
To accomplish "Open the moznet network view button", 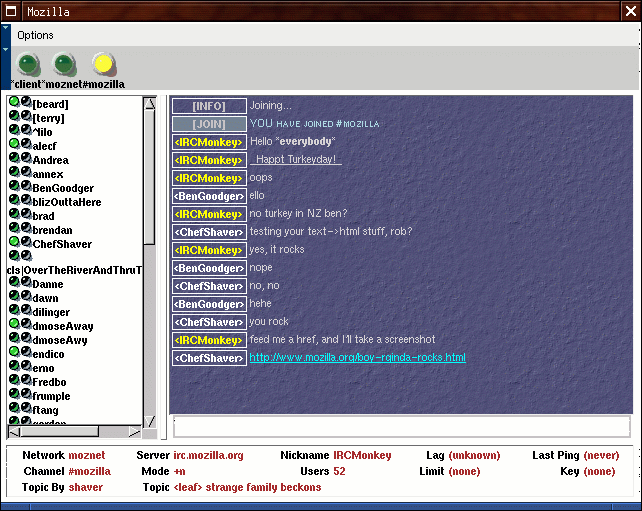I will point(64,64).
